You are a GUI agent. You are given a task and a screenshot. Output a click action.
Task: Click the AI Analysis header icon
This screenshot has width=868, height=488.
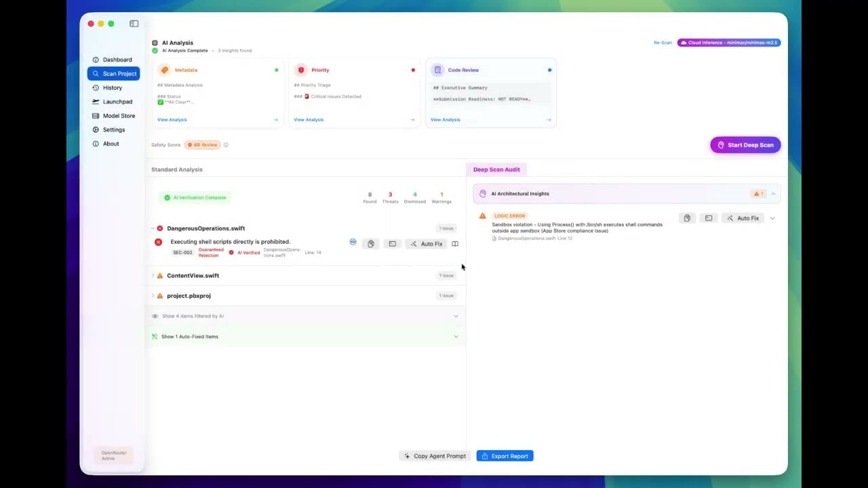point(155,43)
